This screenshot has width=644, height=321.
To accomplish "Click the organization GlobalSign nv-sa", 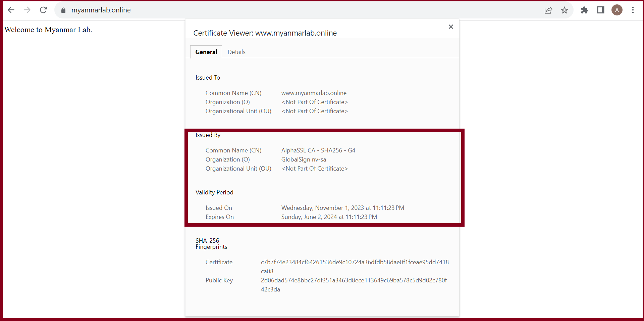I will click(304, 159).
